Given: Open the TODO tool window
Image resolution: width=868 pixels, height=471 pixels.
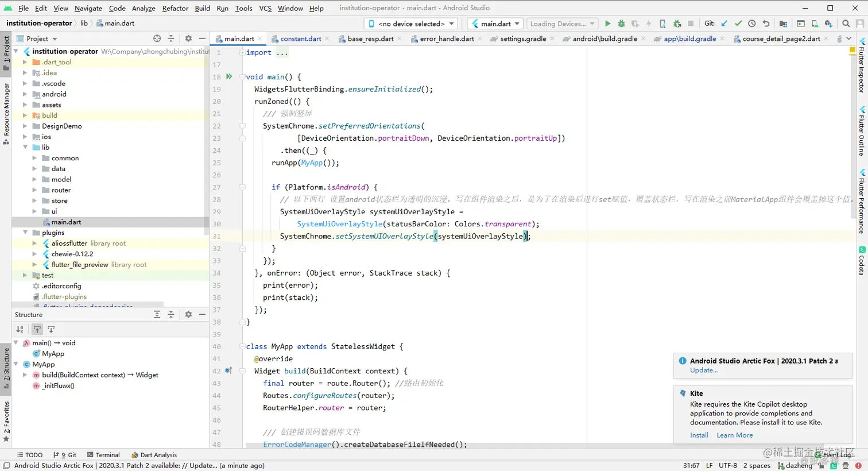Looking at the screenshot, I should click(30, 455).
